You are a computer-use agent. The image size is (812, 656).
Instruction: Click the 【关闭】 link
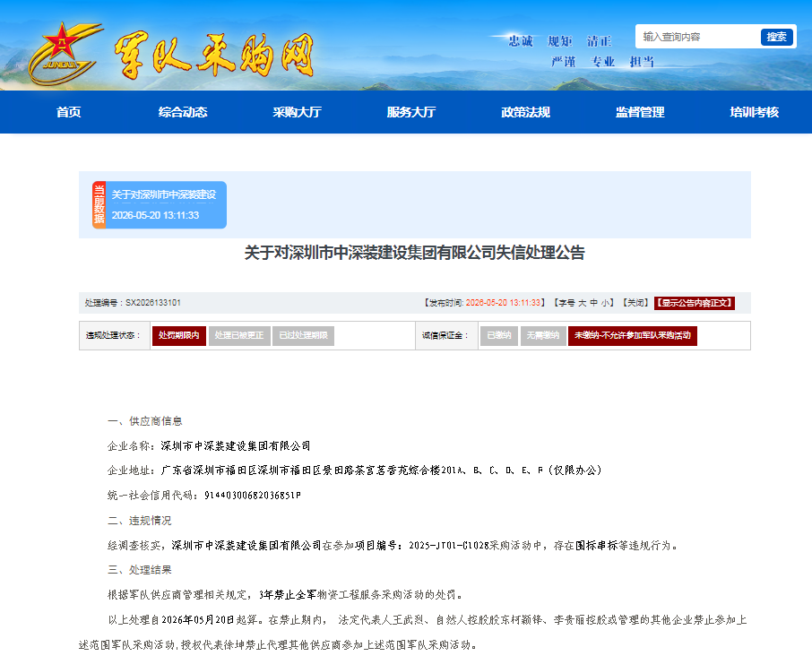click(636, 303)
